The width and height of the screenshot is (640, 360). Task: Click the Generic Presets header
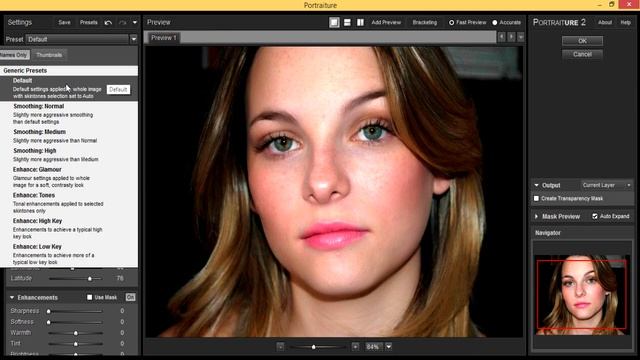click(x=69, y=71)
